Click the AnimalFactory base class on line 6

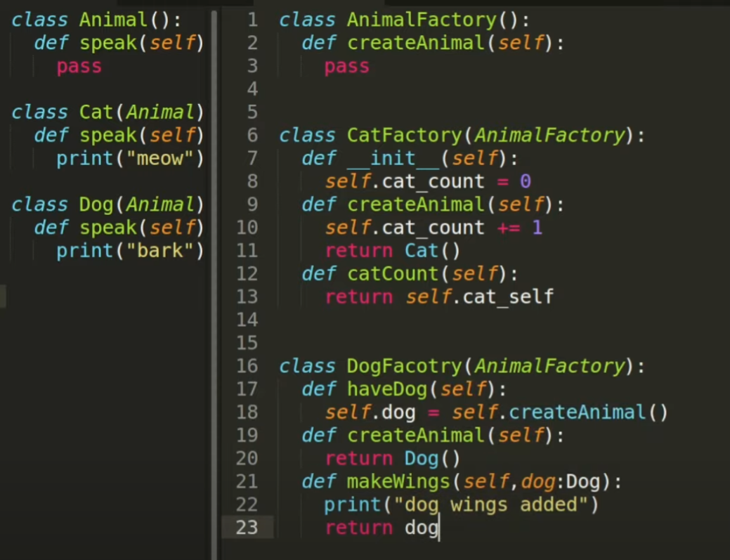click(x=549, y=136)
